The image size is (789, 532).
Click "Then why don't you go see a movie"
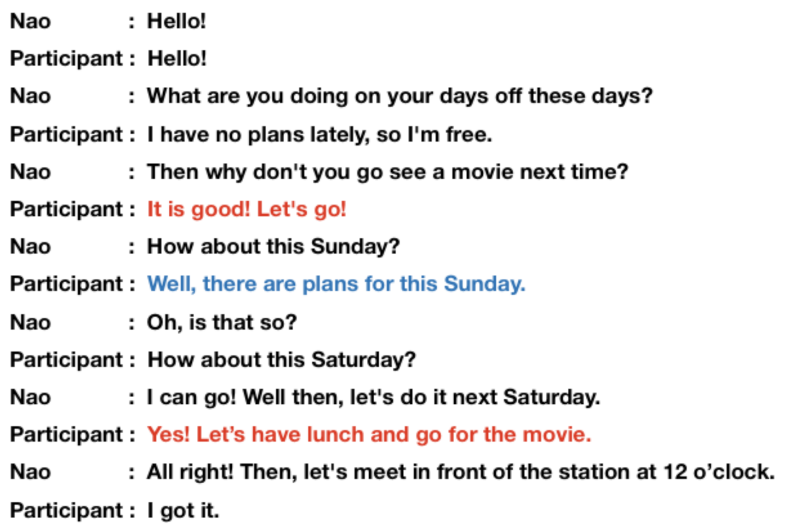pos(387,172)
